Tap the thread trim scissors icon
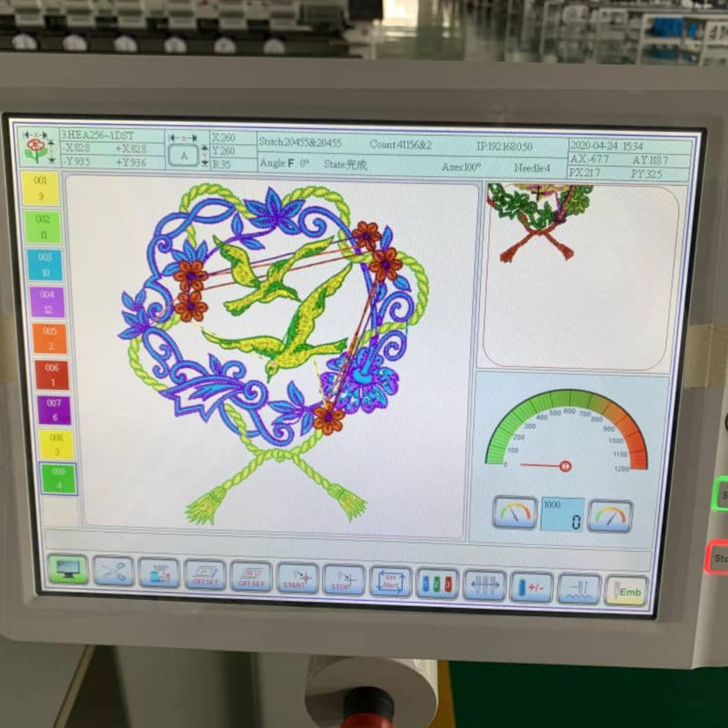The image size is (728, 728). pyautogui.click(x=113, y=571)
